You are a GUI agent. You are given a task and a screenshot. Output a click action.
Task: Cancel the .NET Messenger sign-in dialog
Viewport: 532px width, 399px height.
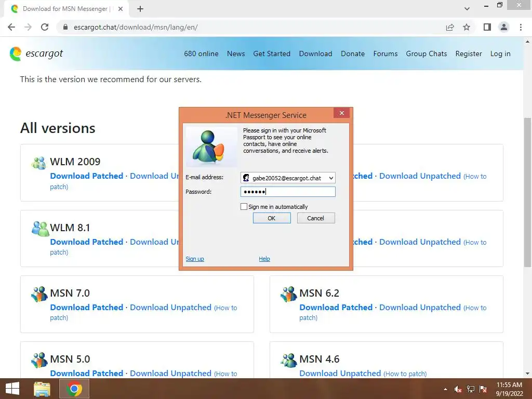tap(316, 218)
